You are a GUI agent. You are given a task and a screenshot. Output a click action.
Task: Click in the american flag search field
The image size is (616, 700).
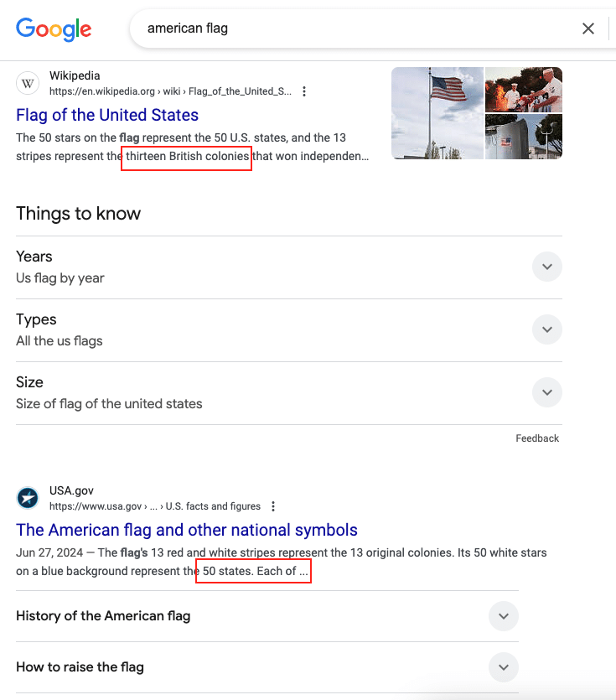tap(352, 29)
